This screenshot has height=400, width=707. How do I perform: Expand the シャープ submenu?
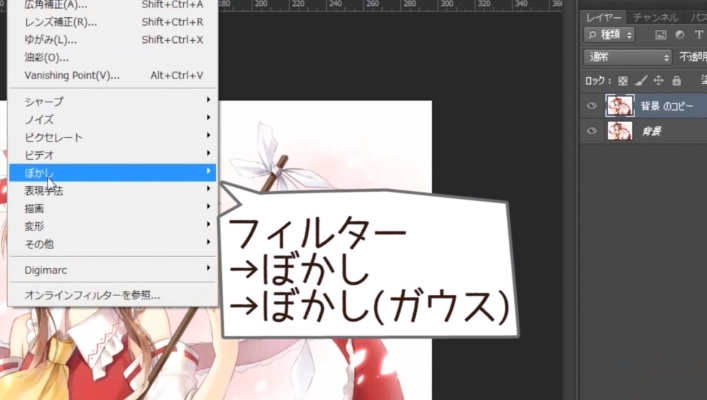coord(113,101)
